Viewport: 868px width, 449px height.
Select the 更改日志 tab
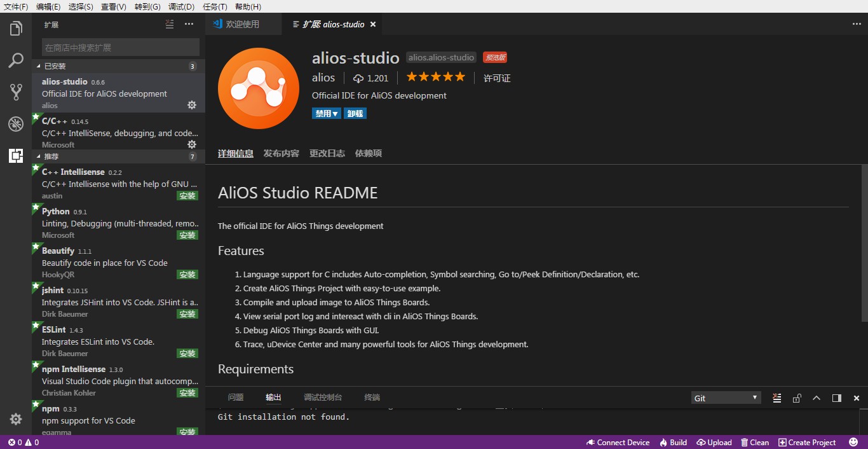(327, 153)
